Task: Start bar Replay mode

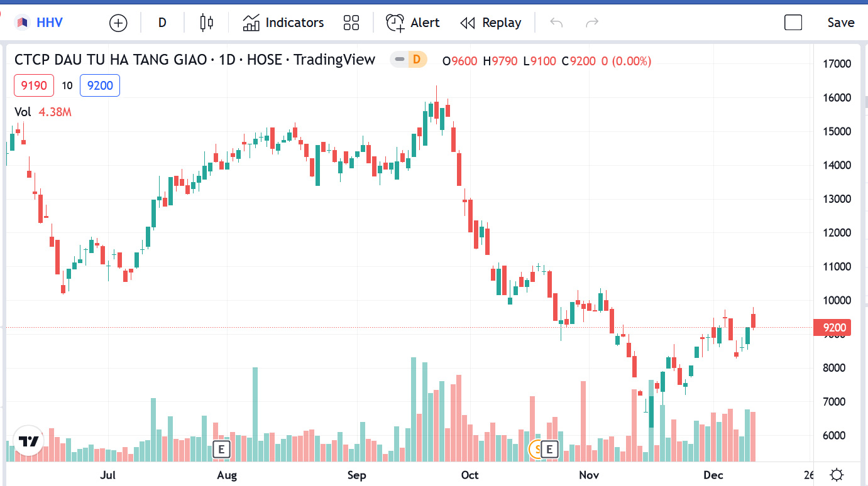Action: click(491, 23)
